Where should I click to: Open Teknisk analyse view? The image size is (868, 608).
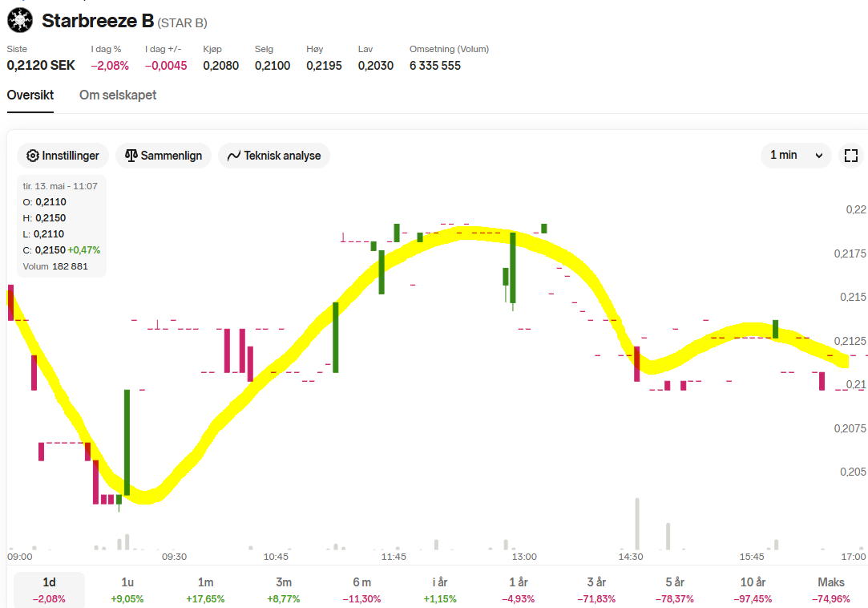click(x=274, y=156)
